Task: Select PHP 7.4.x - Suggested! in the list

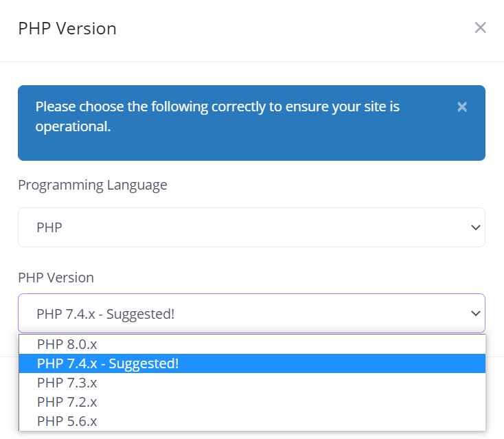Action: click(252, 363)
